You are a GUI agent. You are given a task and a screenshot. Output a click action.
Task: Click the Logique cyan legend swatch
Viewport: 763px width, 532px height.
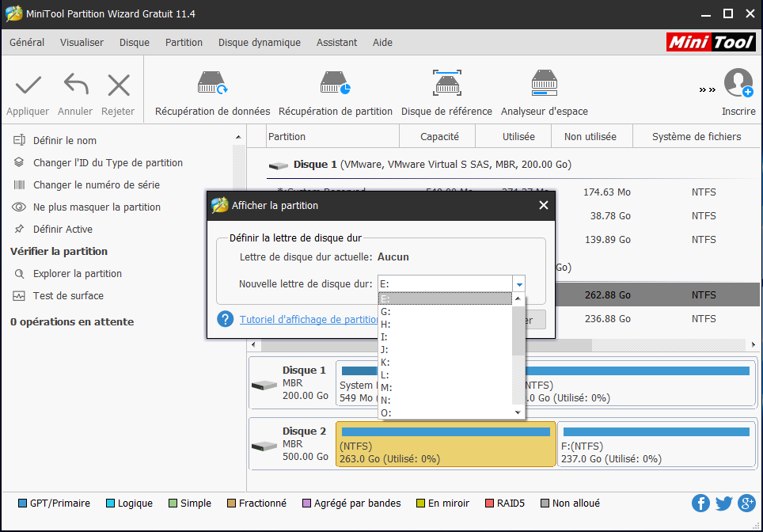tap(111, 503)
